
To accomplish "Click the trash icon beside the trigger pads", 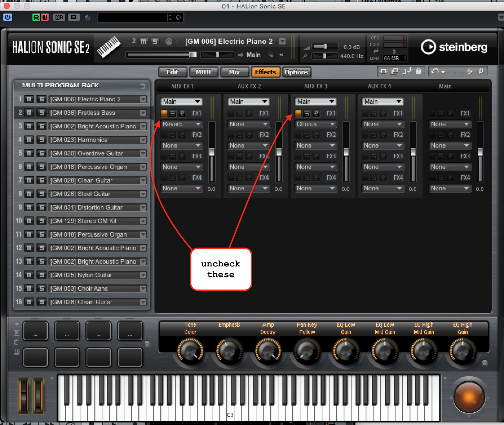I will tap(17, 342).
